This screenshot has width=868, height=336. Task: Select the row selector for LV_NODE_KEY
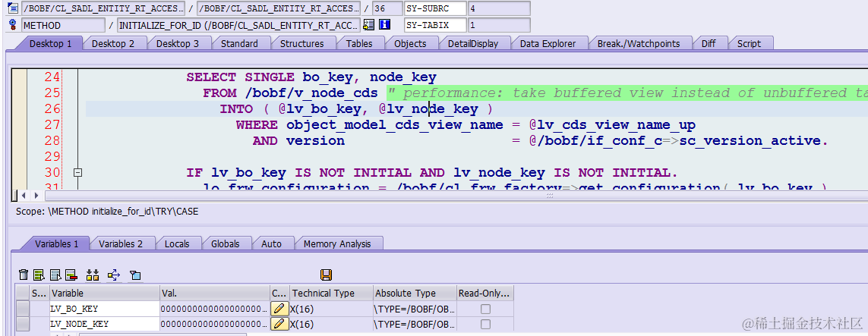pyautogui.click(x=23, y=325)
